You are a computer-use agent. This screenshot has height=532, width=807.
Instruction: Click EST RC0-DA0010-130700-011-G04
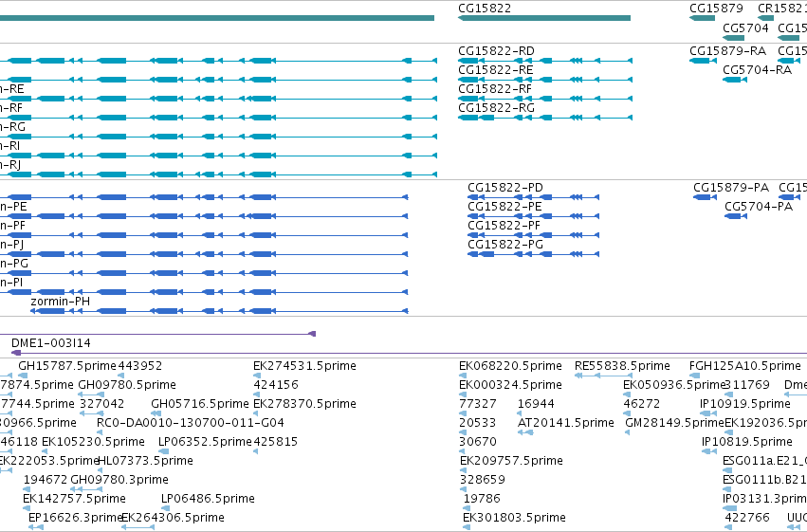(x=191, y=424)
